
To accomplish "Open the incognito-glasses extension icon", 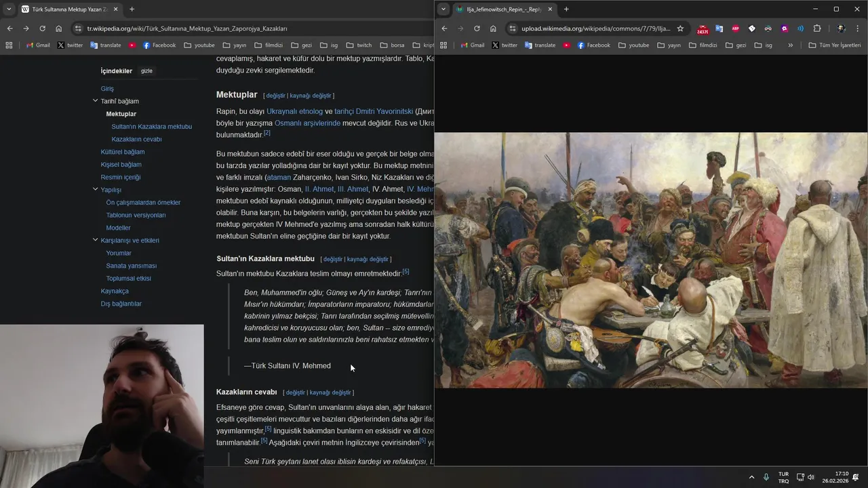I will (x=768, y=28).
